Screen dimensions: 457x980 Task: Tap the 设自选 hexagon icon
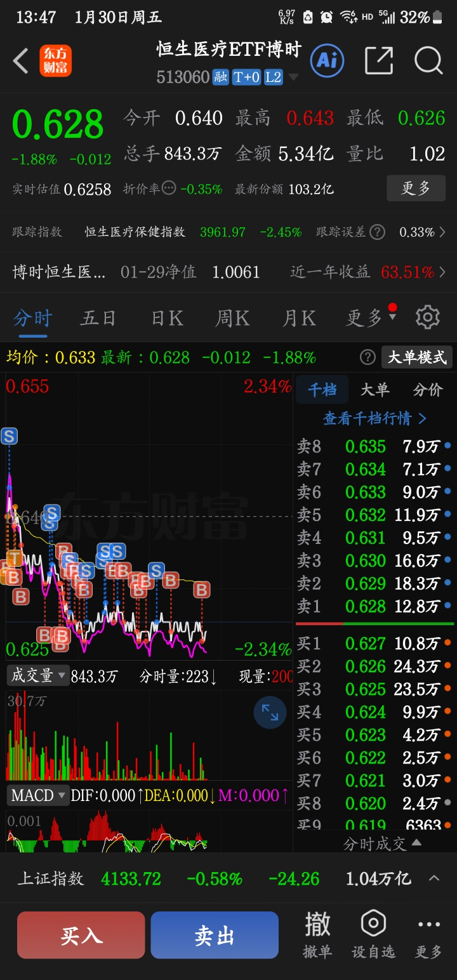pyautogui.click(x=373, y=935)
